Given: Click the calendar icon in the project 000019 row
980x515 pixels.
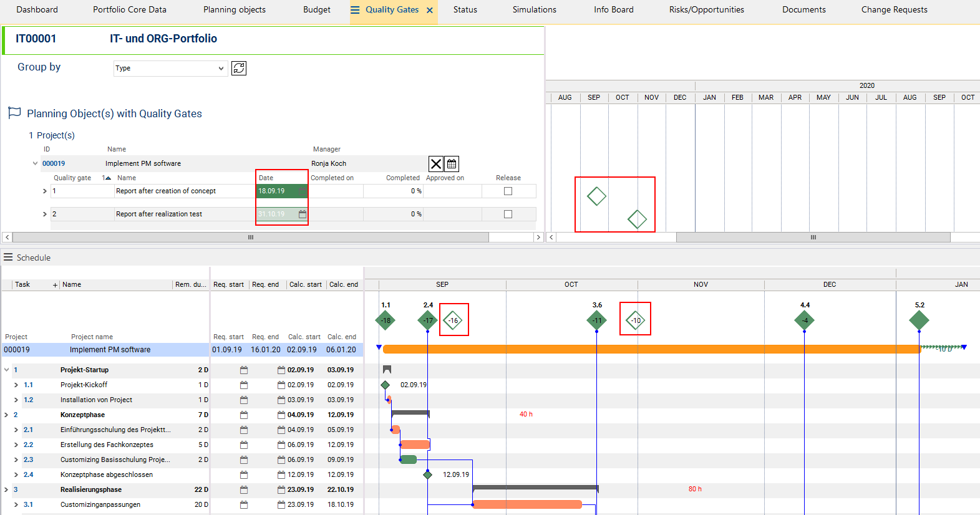Looking at the screenshot, I should tap(452, 164).
